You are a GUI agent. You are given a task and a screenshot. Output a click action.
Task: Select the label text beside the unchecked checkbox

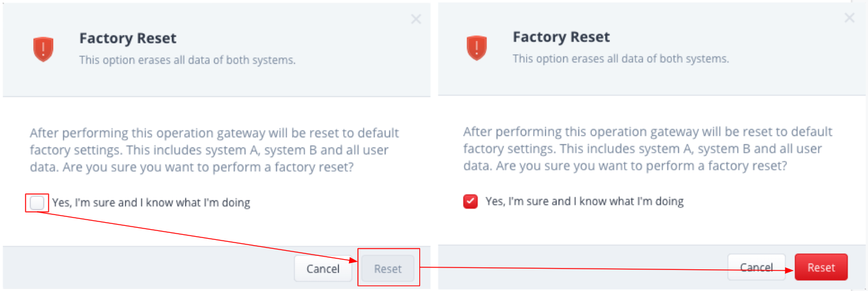pyautogui.click(x=151, y=203)
